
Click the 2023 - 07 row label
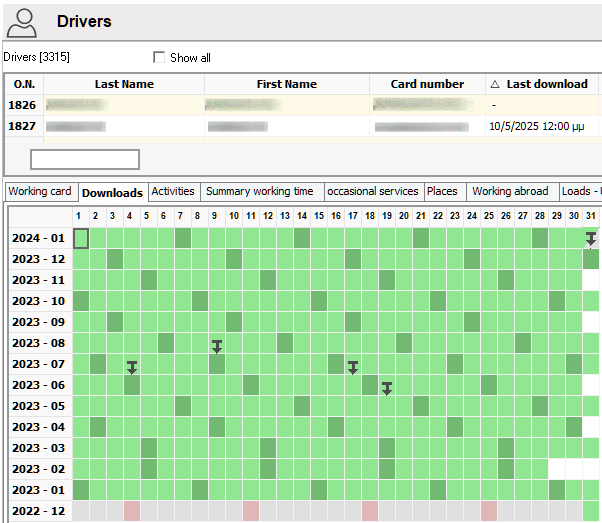pyautogui.click(x=38, y=364)
